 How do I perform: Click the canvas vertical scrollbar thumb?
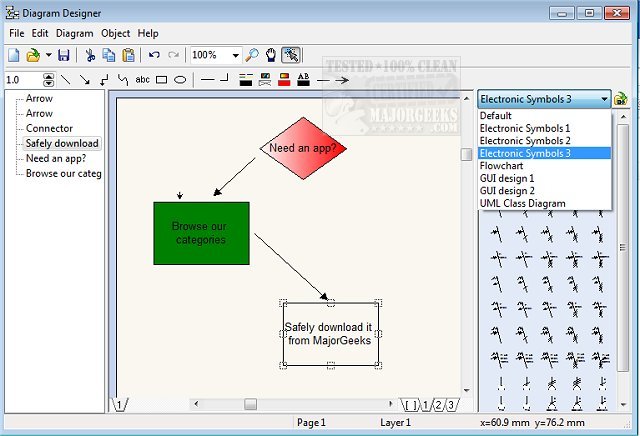(x=466, y=154)
